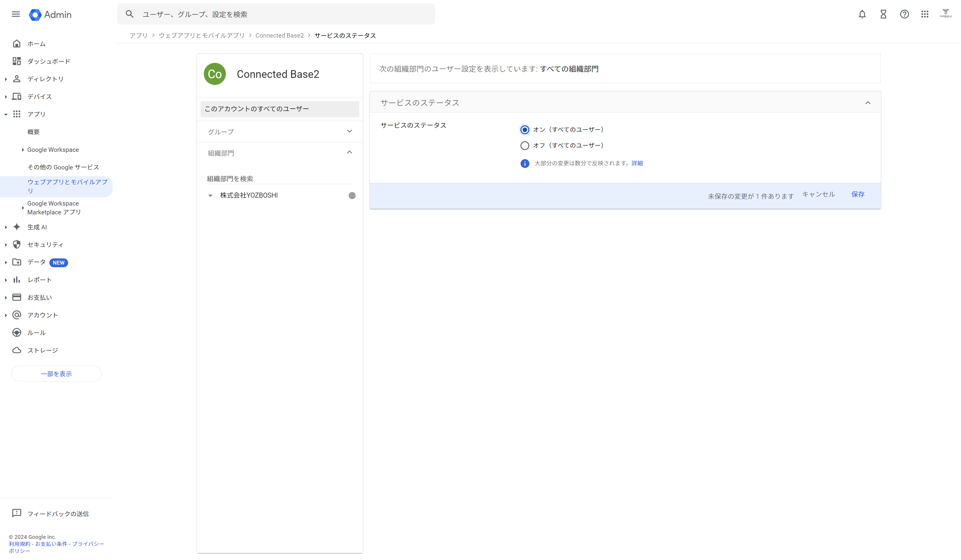
Task: Expand ディレクトリ in the sidebar
Action: 6,79
